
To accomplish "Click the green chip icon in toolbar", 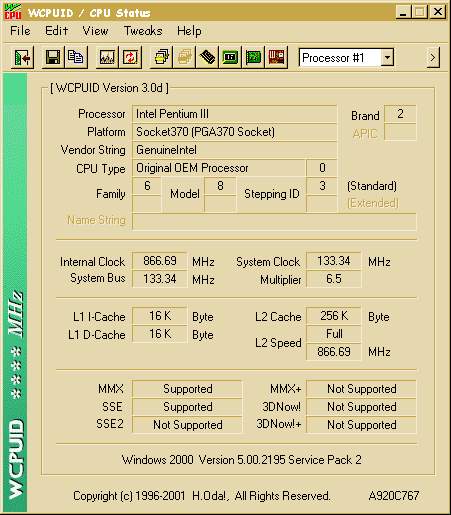I will coord(230,57).
